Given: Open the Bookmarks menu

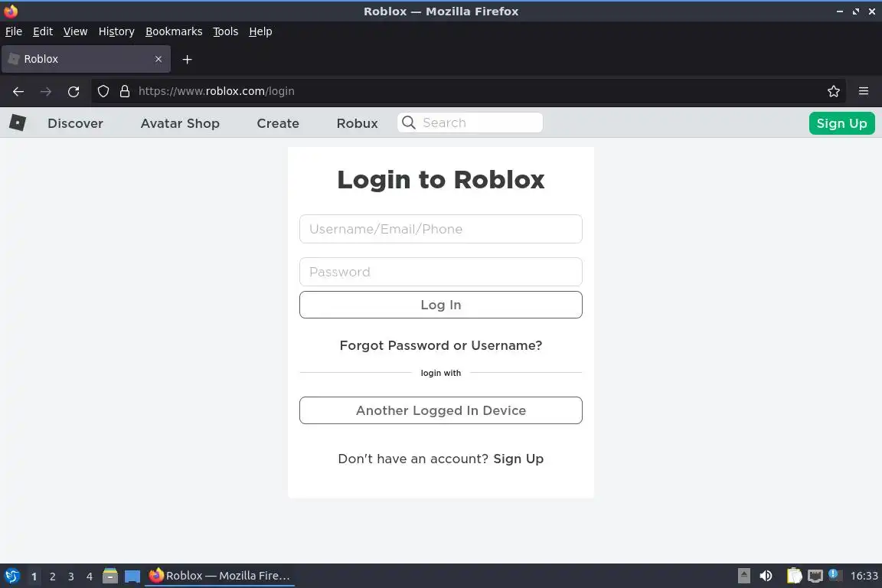Looking at the screenshot, I should pyautogui.click(x=174, y=31).
